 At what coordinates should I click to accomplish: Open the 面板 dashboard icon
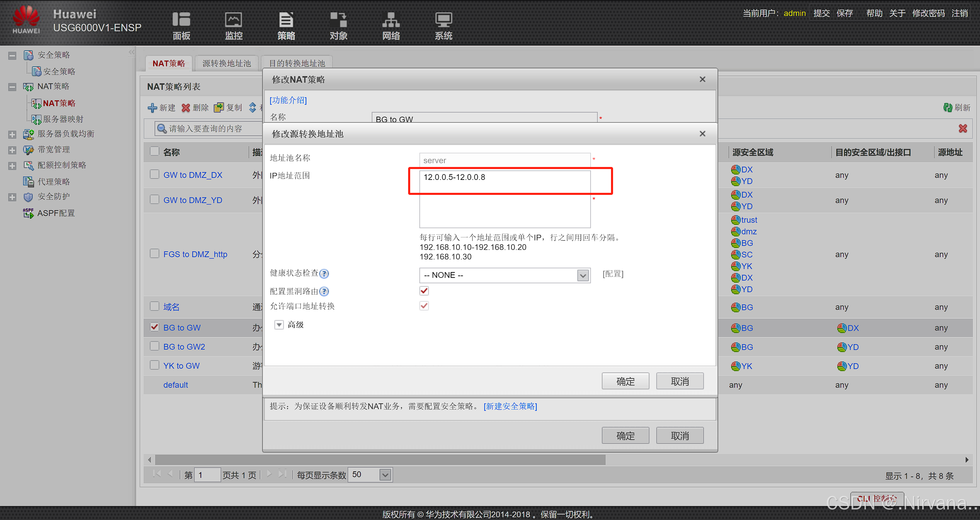(181, 19)
